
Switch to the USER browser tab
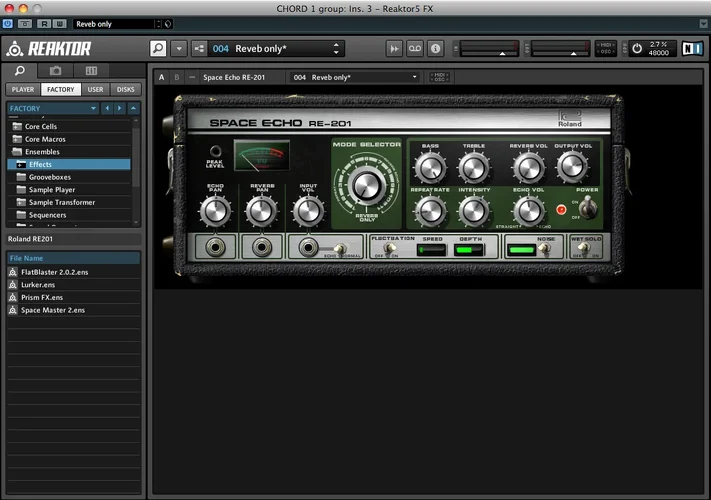point(95,89)
